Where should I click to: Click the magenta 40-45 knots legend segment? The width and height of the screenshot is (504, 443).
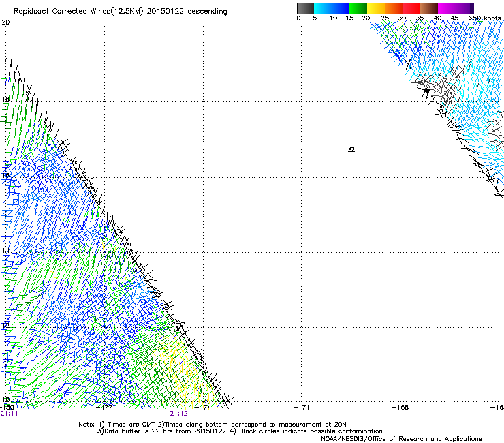coord(447,8)
